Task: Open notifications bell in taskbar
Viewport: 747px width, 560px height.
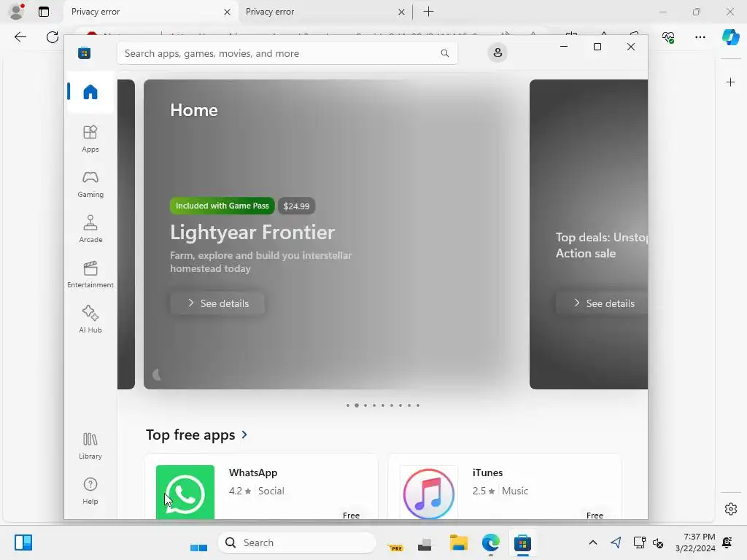Action: point(727,542)
